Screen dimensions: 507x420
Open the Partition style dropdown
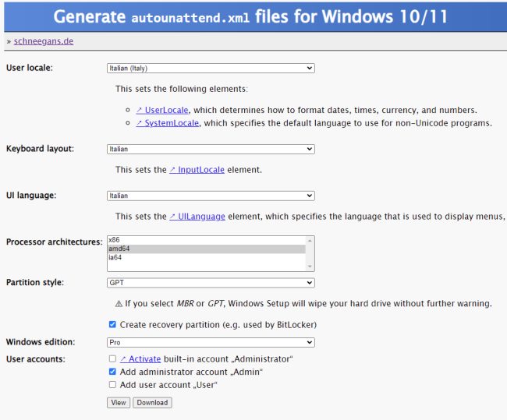(211, 283)
